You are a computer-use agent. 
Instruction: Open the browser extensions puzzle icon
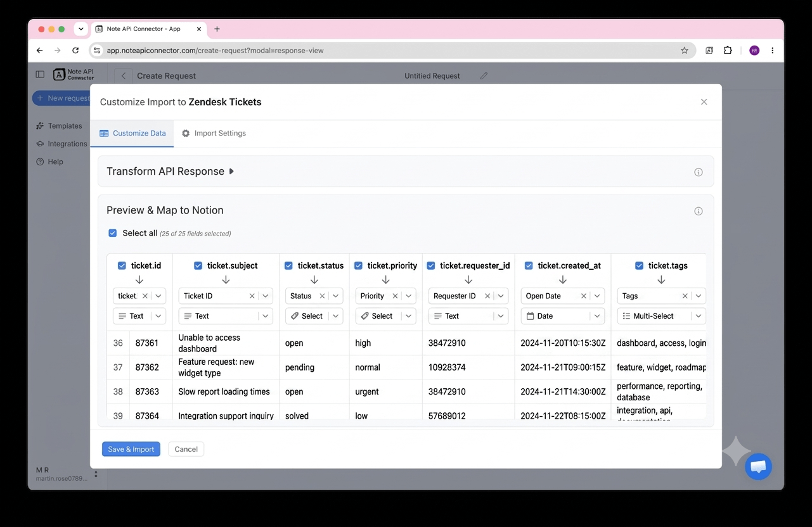728,50
